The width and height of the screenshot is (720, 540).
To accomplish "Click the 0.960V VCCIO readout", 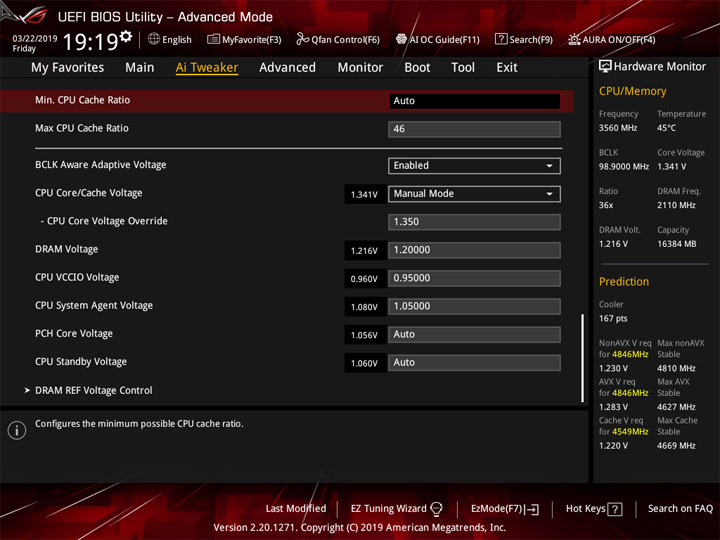I will pyautogui.click(x=364, y=279).
